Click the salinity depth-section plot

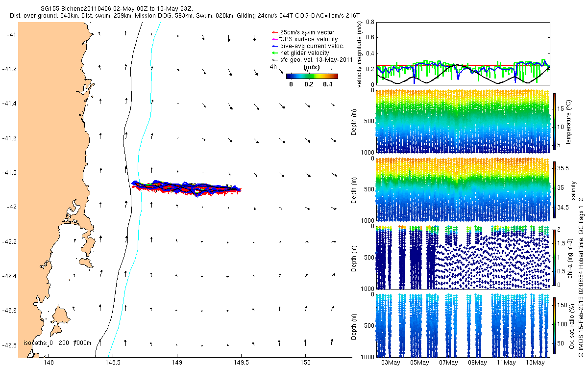click(x=463, y=189)
